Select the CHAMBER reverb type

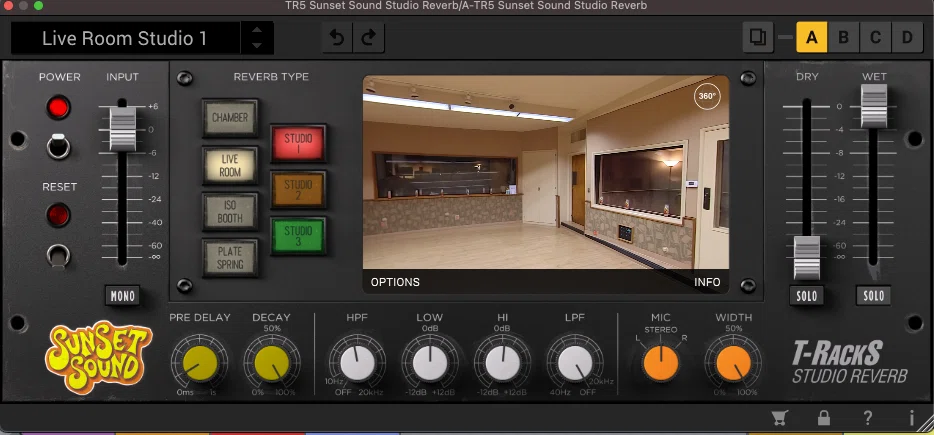coord(230,117)
